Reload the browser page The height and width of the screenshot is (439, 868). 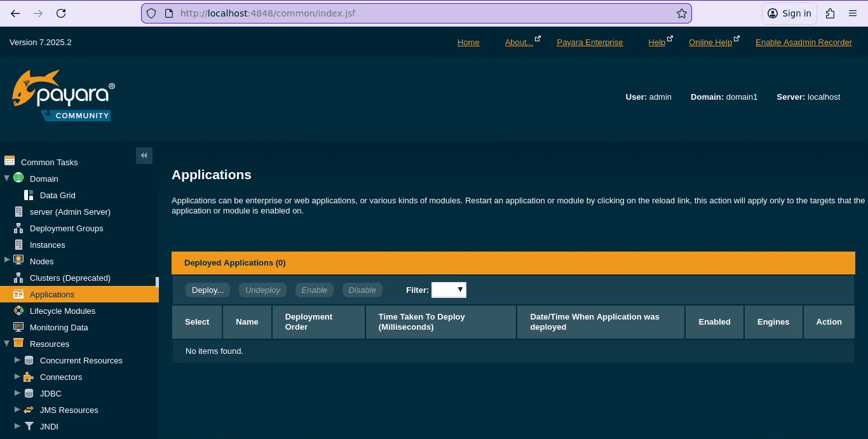[x=61, y=13]
